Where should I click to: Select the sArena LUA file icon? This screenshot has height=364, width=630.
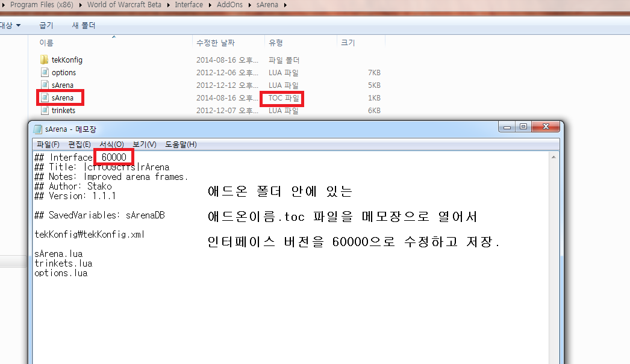pyautogui.click(x=44, y=85)
